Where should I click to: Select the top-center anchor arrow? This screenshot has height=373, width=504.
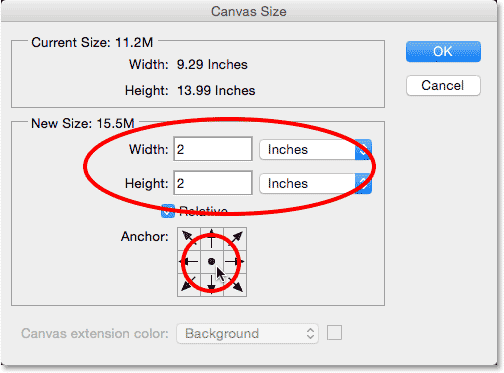(212, 239)
